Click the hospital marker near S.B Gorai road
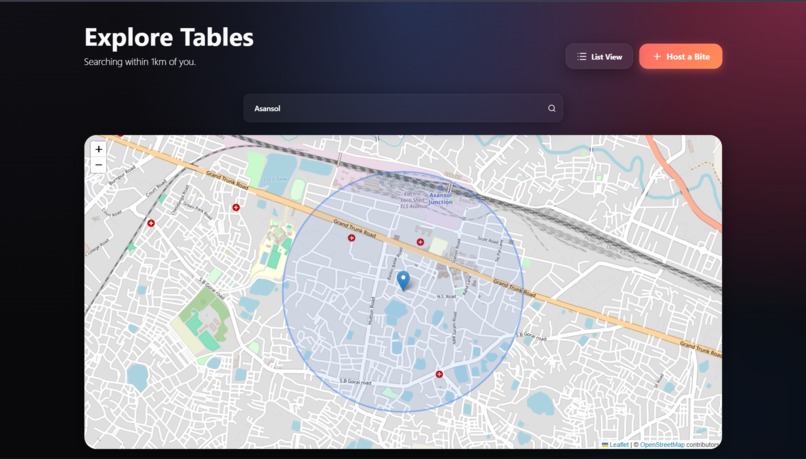 [x=439, y=374]
